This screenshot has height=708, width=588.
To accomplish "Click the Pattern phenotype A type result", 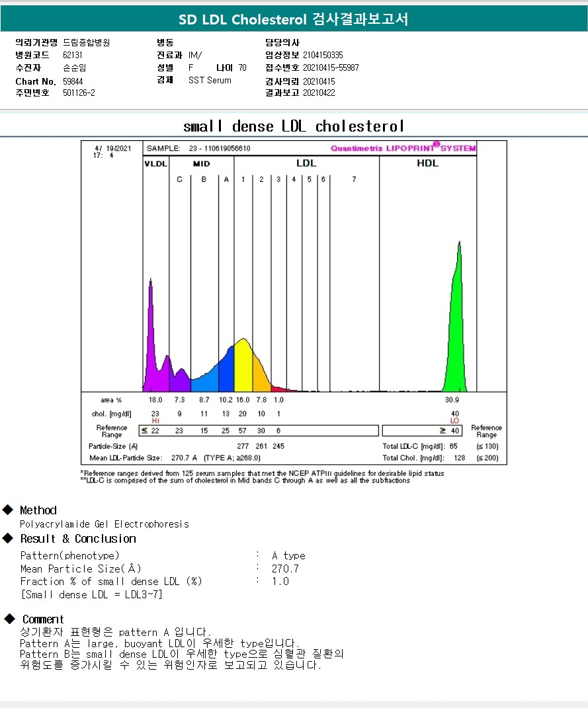I will (288, 555).
